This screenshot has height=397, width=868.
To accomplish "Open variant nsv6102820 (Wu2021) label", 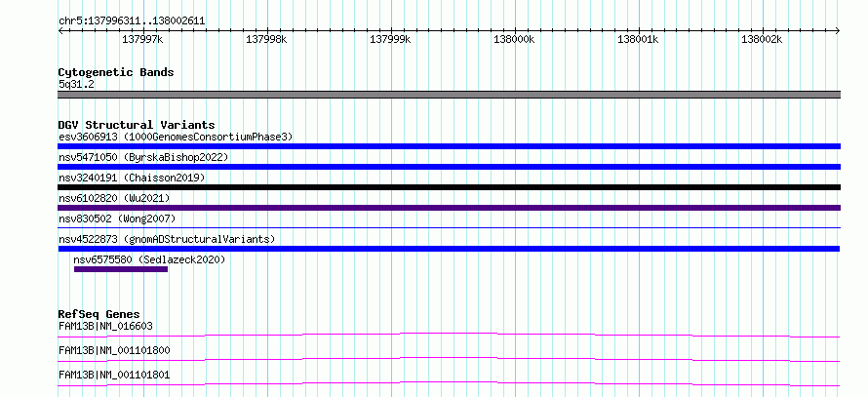I will tap(114, 198).
